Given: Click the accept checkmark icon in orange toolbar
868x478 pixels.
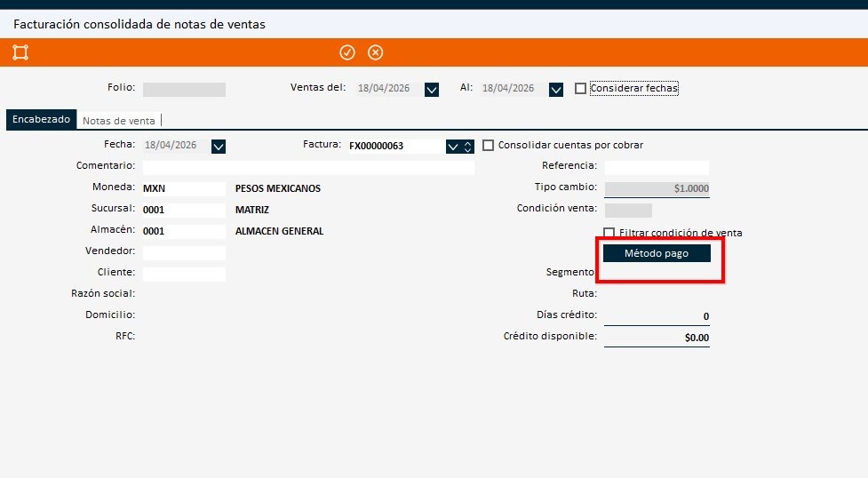Looking at the screenshot, I should pos(347,52).
